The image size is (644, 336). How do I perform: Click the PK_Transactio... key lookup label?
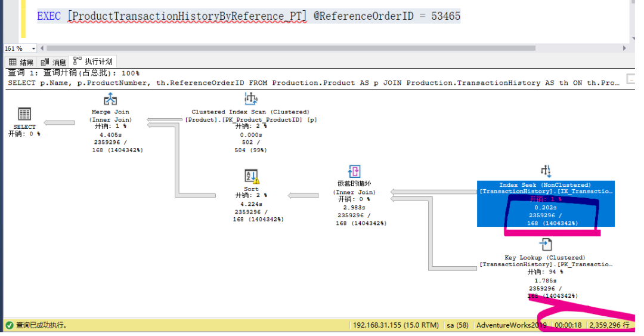[x=546, y=264]
